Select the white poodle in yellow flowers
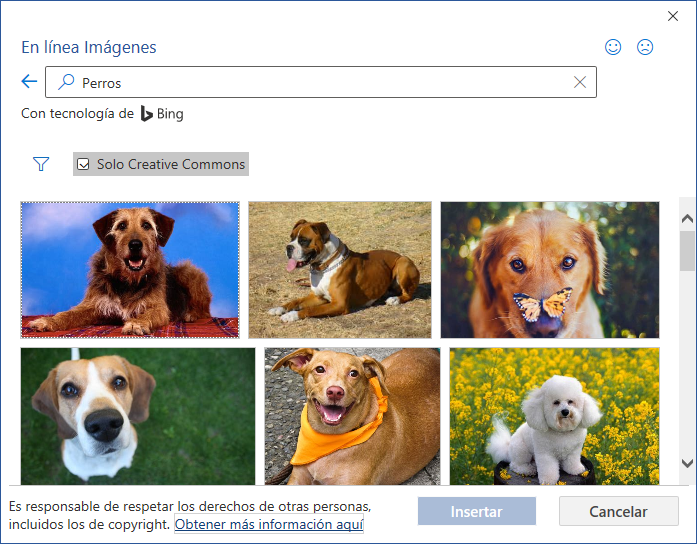The image size is (697, 544). (x=554, y=415)
